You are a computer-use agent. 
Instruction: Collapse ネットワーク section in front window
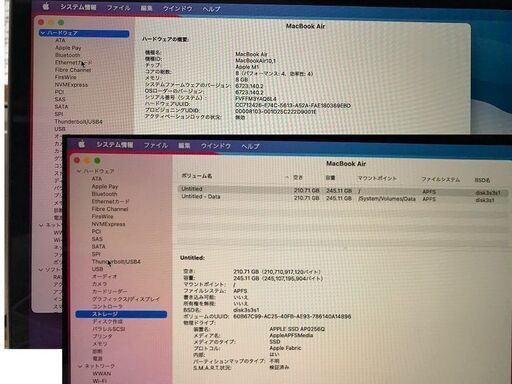point(80,366)
